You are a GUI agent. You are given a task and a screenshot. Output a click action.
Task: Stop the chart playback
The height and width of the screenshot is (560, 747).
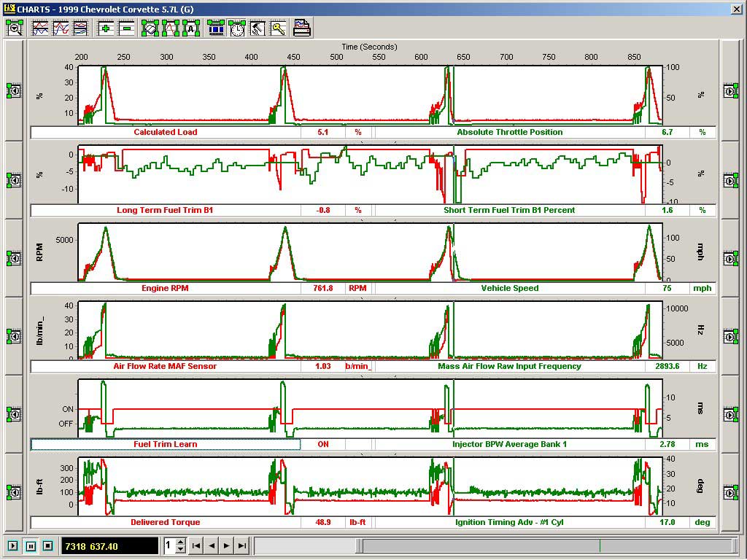coord(47,545)
